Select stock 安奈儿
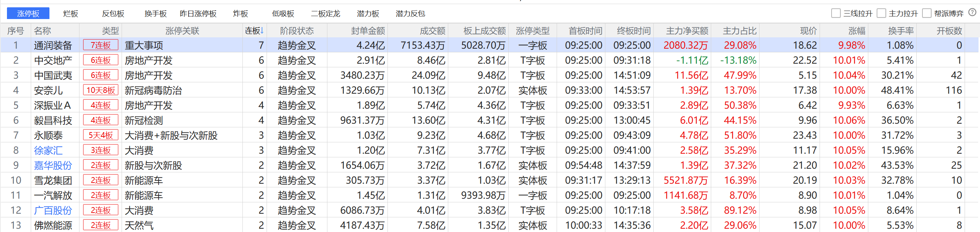 click(48, 90)
